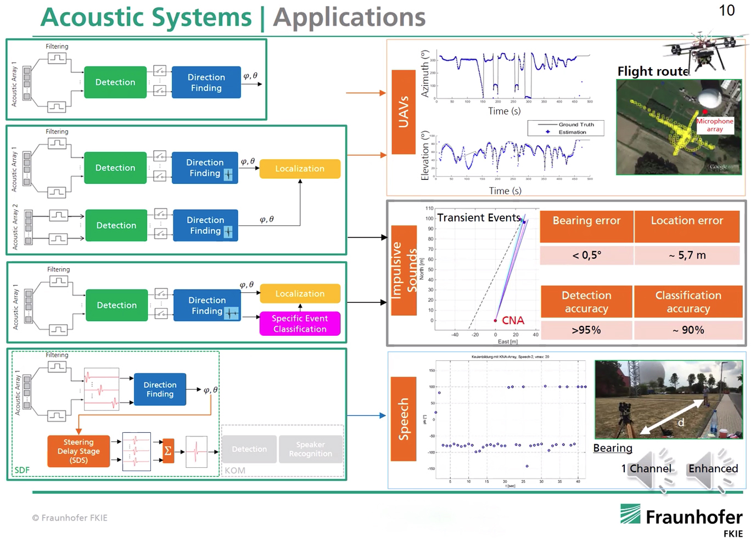Click the orange Impulsive Sounds label box

tap(404, 270)
